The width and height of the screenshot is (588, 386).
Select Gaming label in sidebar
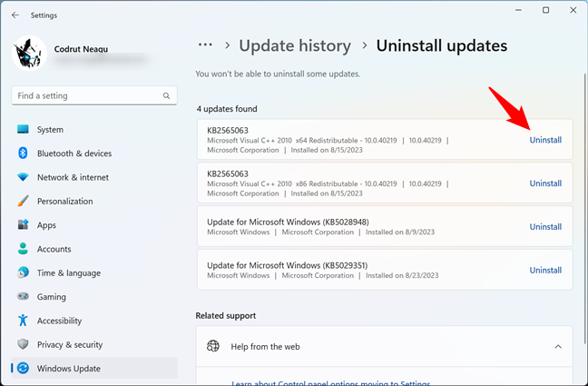tap(52, 297)
